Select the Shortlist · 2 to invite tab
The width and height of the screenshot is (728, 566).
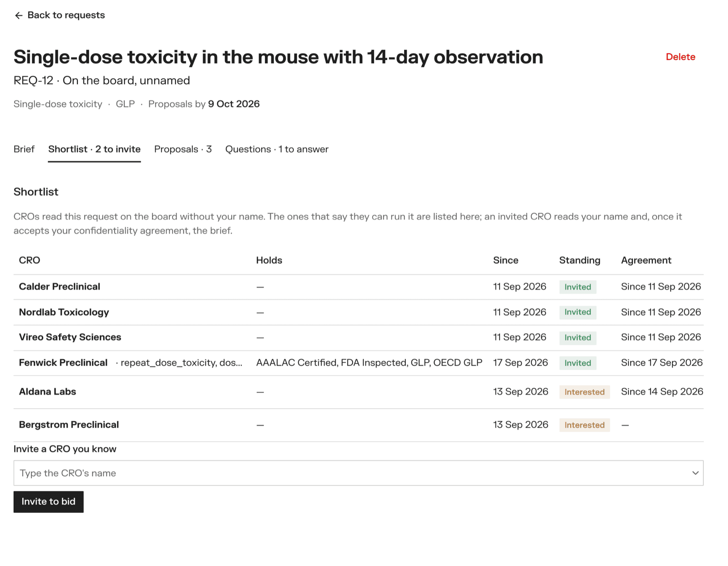[x=94, y=149]
